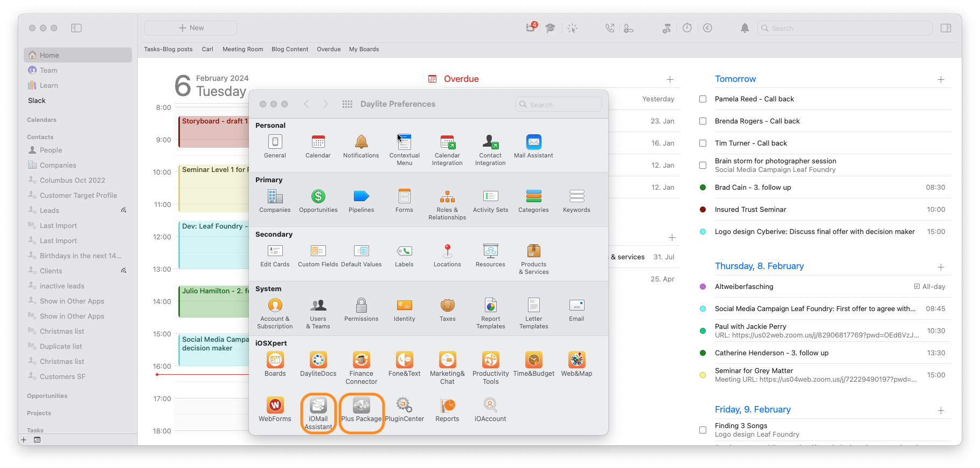
Task: Open Contextual Menu preferences
Action: [404, 142]
